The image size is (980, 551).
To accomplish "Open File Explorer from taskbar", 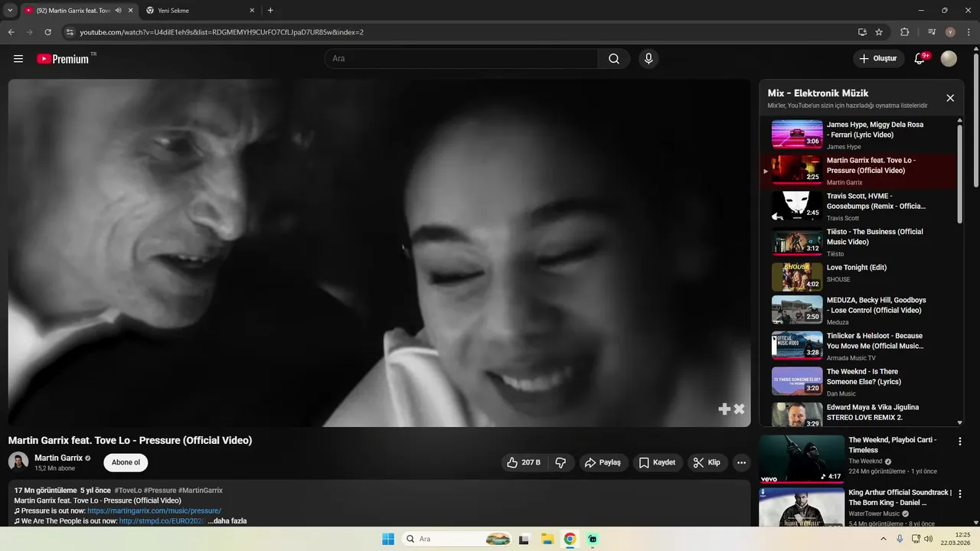I will point(547,539).
